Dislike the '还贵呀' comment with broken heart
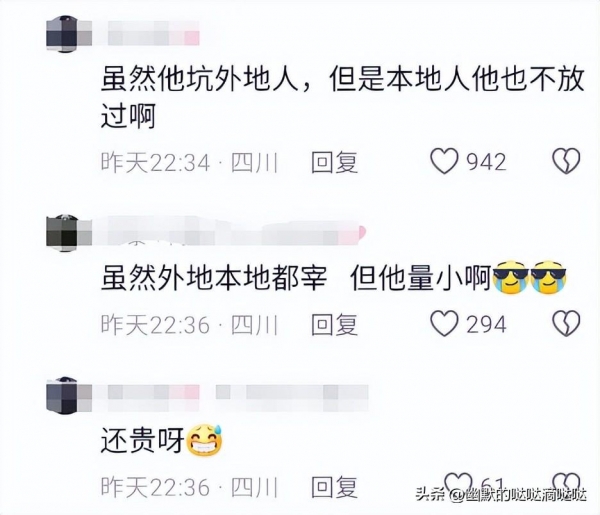Image resolution: width=600 pixels, height=515 pixels. [x=567, y=483]
